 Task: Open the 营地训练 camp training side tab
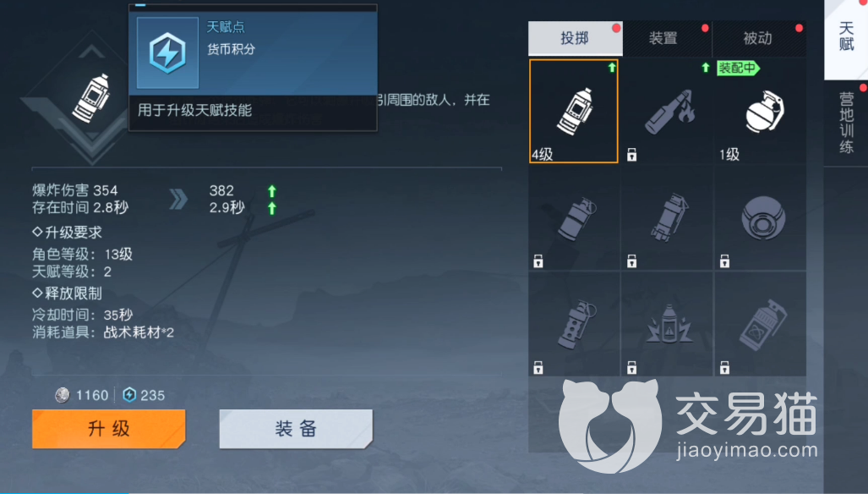[846, 123]
